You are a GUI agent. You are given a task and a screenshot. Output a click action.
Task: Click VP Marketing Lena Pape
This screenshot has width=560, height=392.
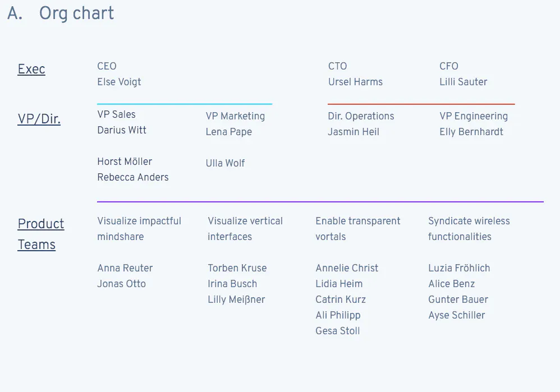point(228,132)
